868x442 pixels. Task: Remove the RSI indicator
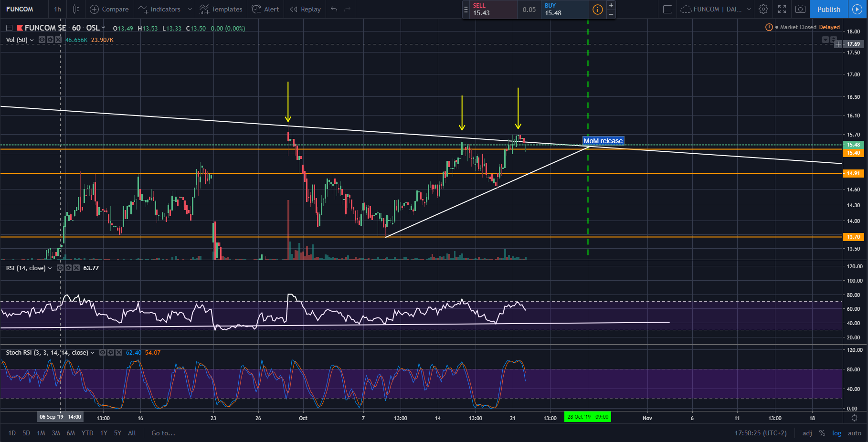76,268
